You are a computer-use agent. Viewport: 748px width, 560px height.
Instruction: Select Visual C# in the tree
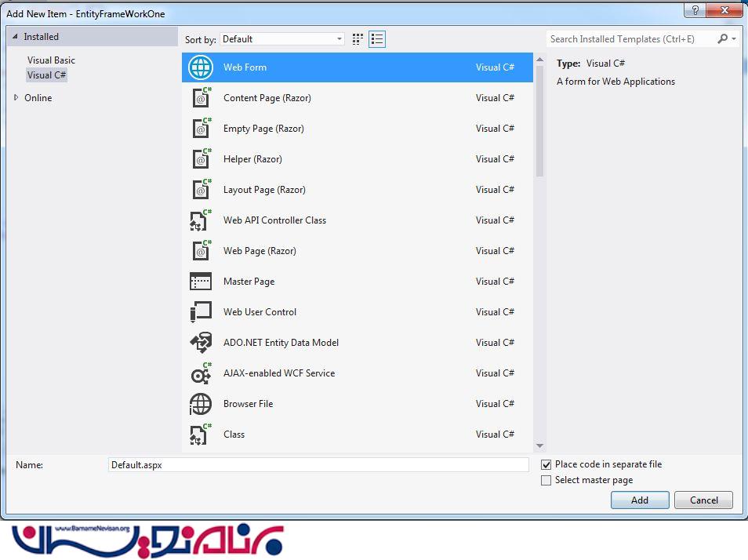(46, 75)
